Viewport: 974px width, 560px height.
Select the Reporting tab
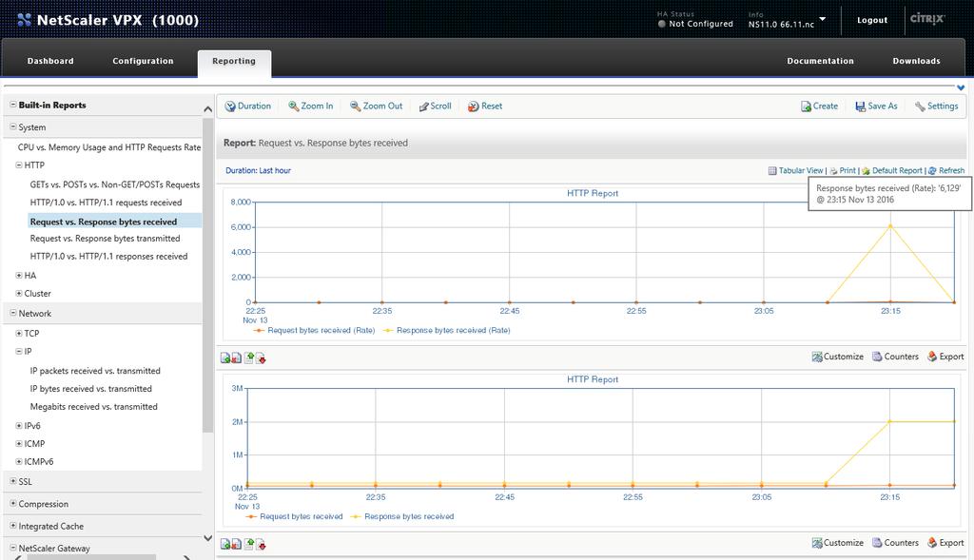coord(234,62)
